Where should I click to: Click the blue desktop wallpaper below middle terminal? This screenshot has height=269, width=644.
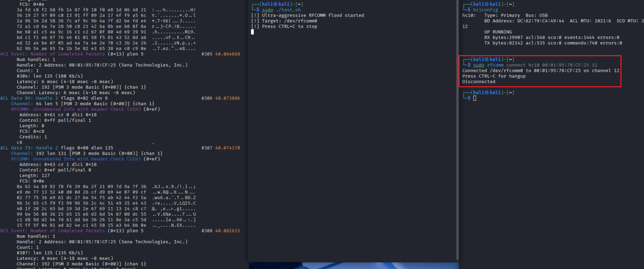(x=353, y=266)
